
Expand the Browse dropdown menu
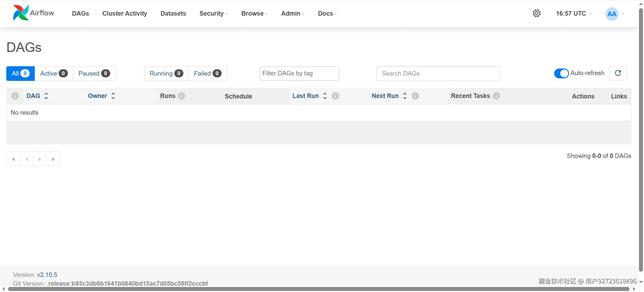tap(254, 14)
